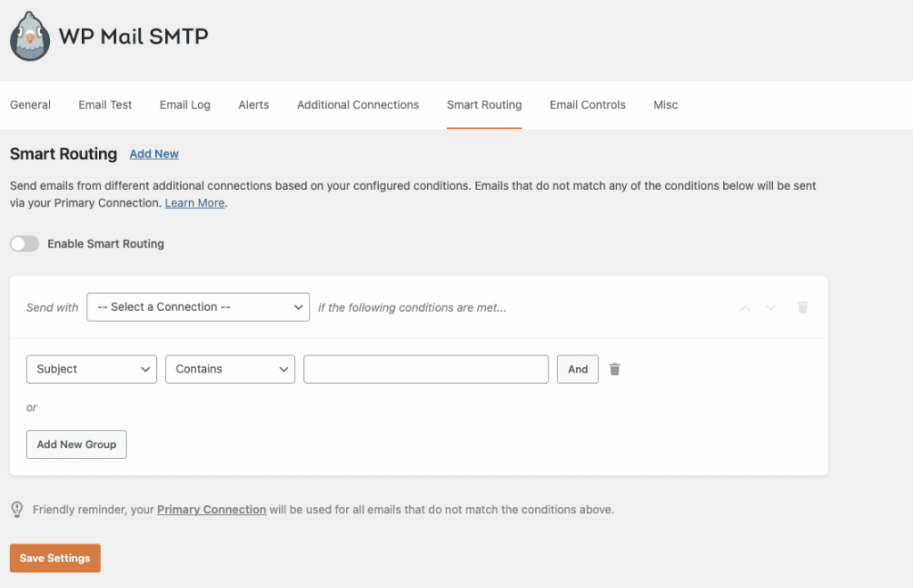Switch to the Email Log tab
This screenshot has height=588, width=913.
[x=185, y=104]
